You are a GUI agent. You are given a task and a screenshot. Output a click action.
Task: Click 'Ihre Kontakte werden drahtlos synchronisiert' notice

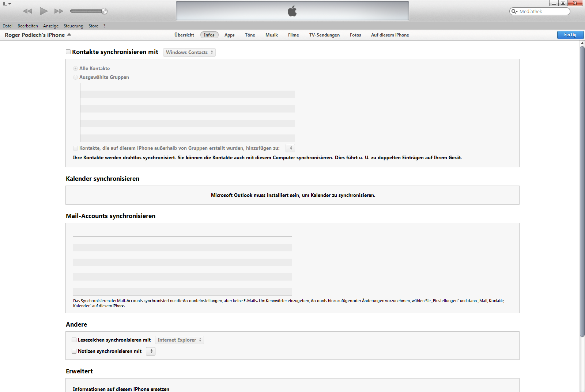point(267,157)
